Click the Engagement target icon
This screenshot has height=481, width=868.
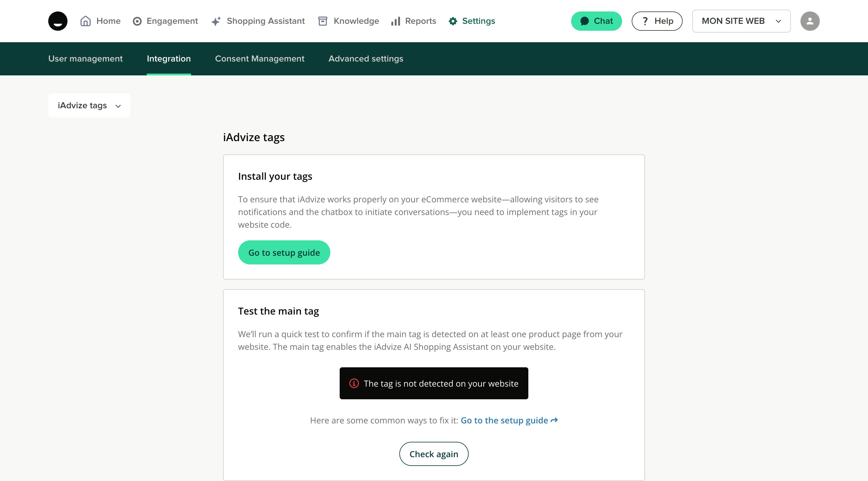pos(137,21)
